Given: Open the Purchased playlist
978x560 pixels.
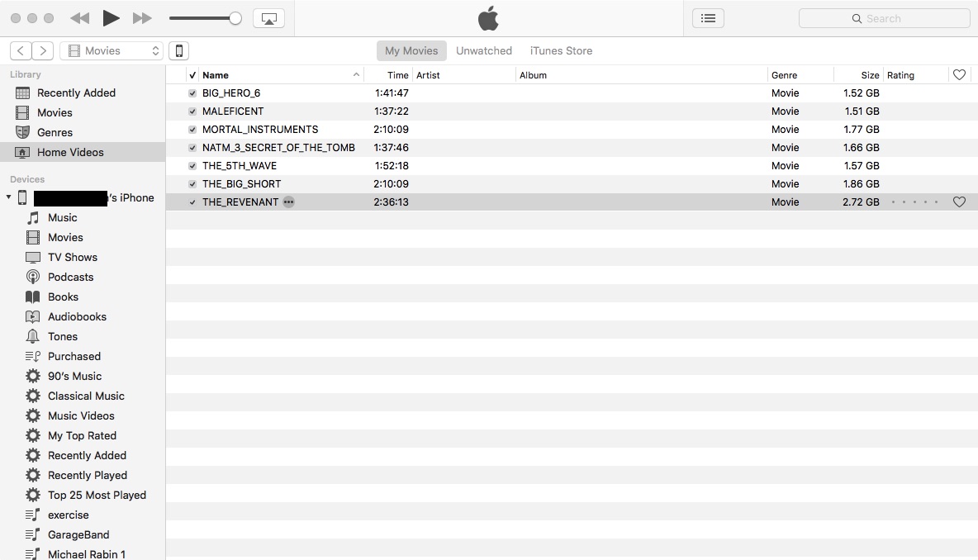Looking at the screenshot, I should coord(83,357).
